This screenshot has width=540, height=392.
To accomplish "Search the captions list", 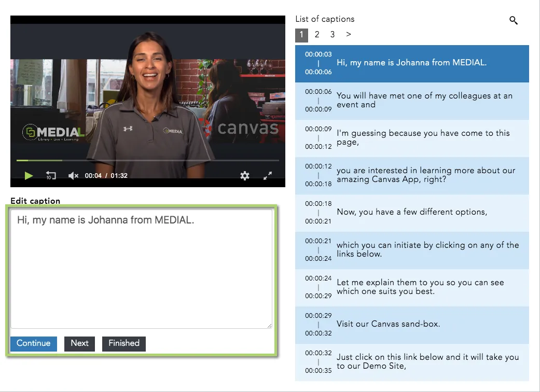I will pos(514,20).
